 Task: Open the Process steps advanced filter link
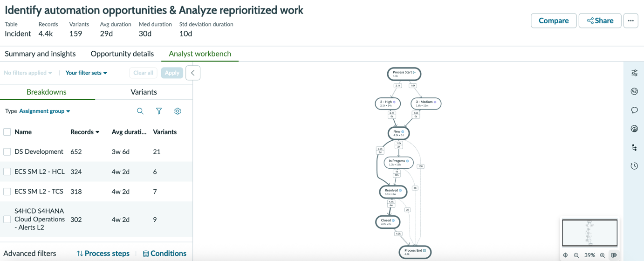103,254
